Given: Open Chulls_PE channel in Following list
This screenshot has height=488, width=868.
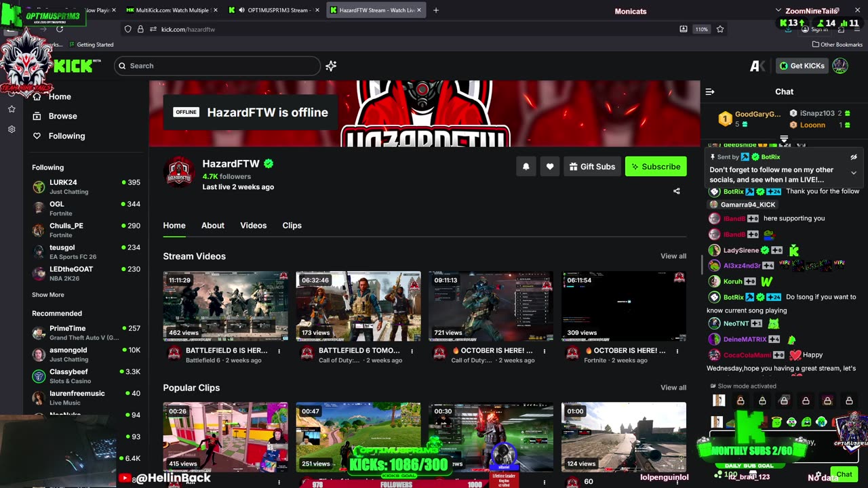Looking at the screenshot, I should click(85, 230).
